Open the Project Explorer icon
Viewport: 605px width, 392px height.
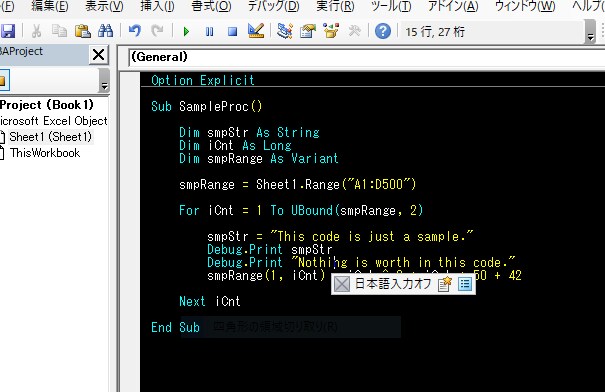coord(285,31)
